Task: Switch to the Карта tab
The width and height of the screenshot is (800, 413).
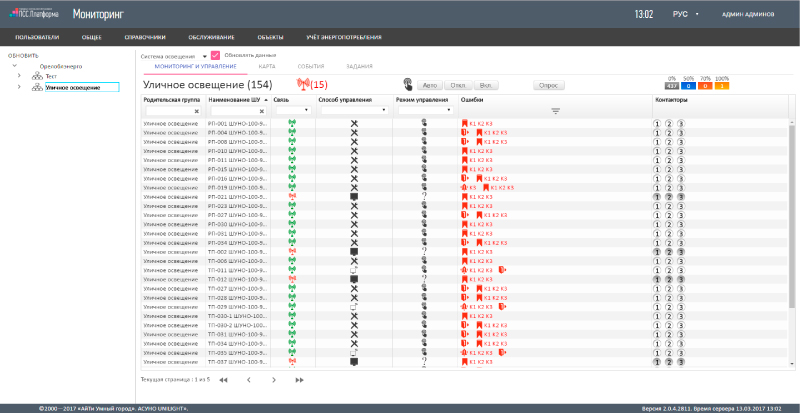Action: (267, 66)
